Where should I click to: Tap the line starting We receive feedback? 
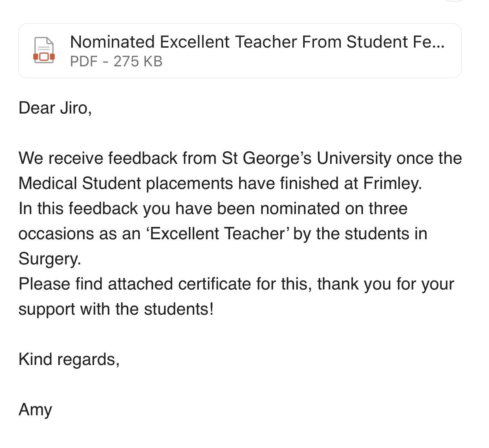[240, 159]
